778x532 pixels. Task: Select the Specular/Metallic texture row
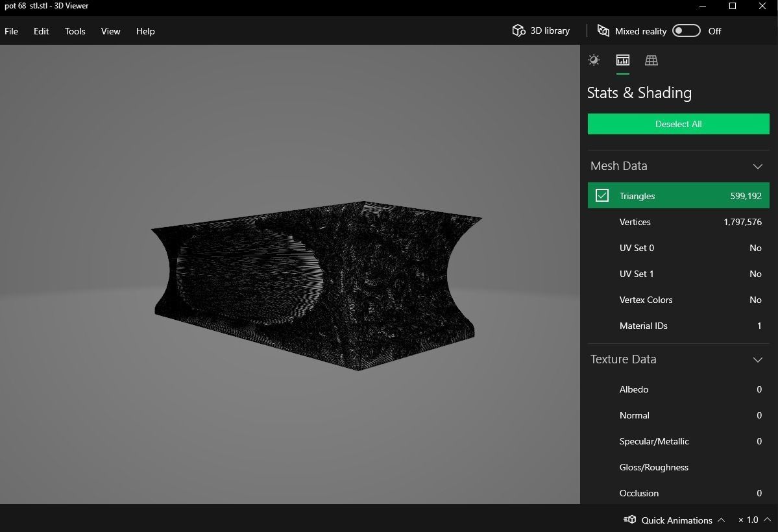(x=678, y=441)
